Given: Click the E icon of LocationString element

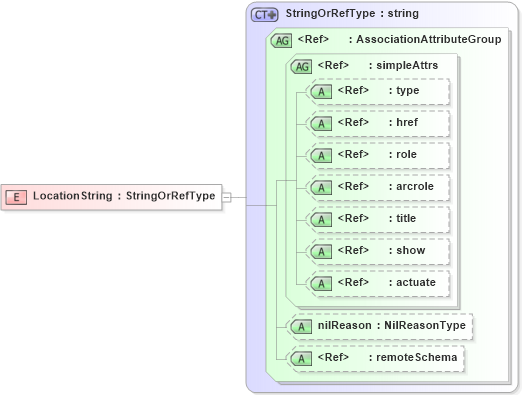Looking at the screenshot, I should coord(16,197).
